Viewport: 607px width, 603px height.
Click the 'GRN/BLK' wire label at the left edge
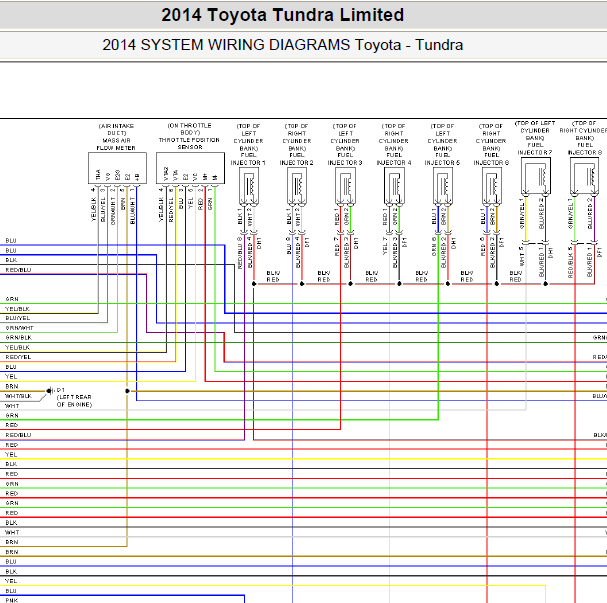[x=19, y=337]
